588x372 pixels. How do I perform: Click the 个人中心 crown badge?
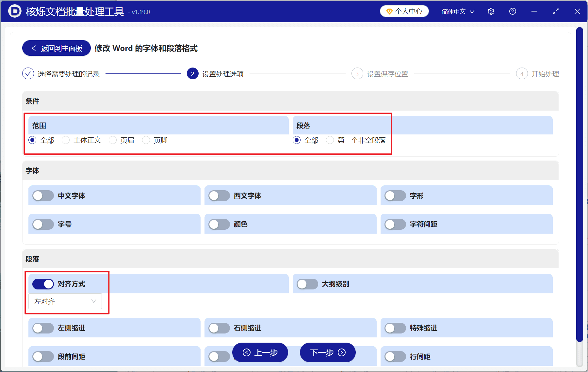tap(404, 11)
